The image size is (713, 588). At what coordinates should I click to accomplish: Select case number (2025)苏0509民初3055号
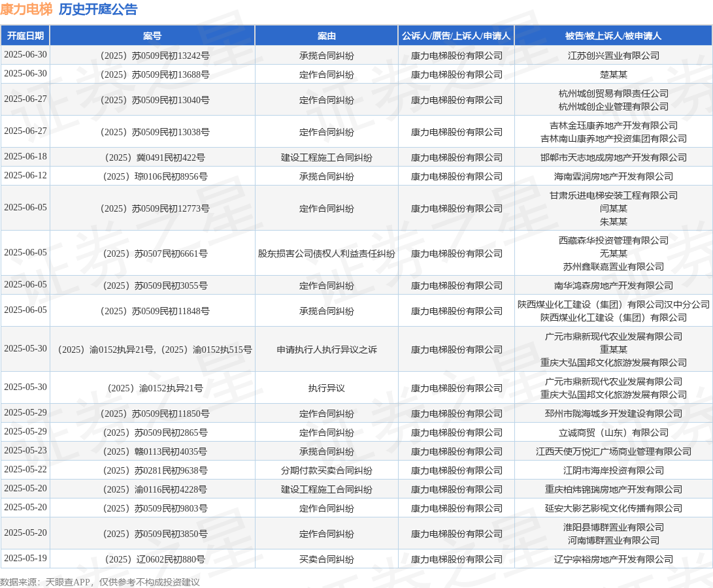tap(155, 286)
